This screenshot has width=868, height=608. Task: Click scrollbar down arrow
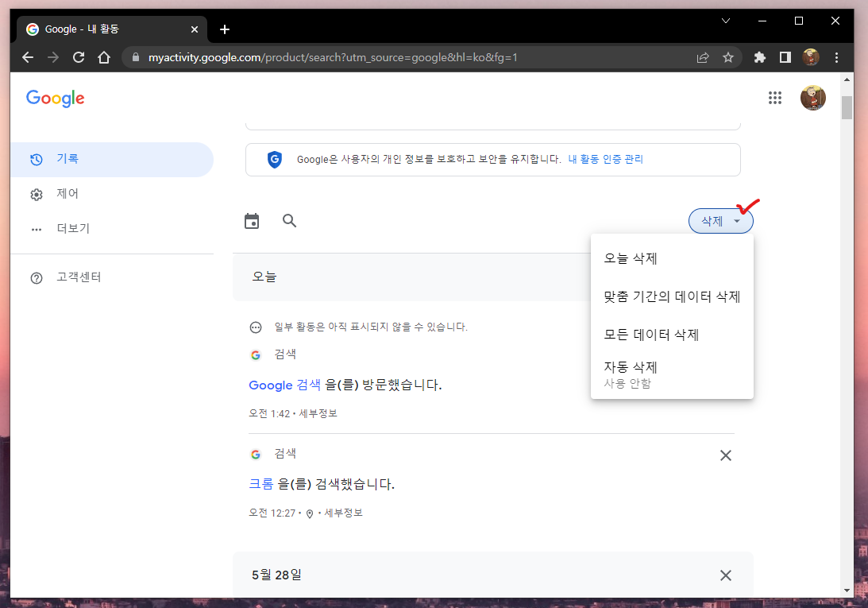point(847,591)
